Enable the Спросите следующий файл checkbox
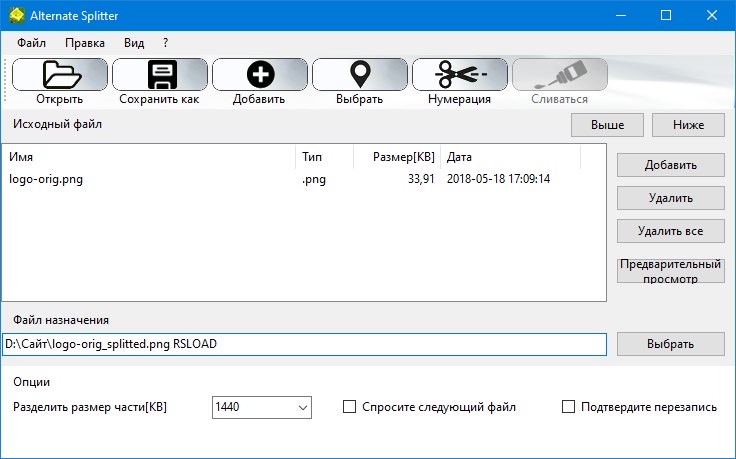736x459 pixels. point(349,406)
